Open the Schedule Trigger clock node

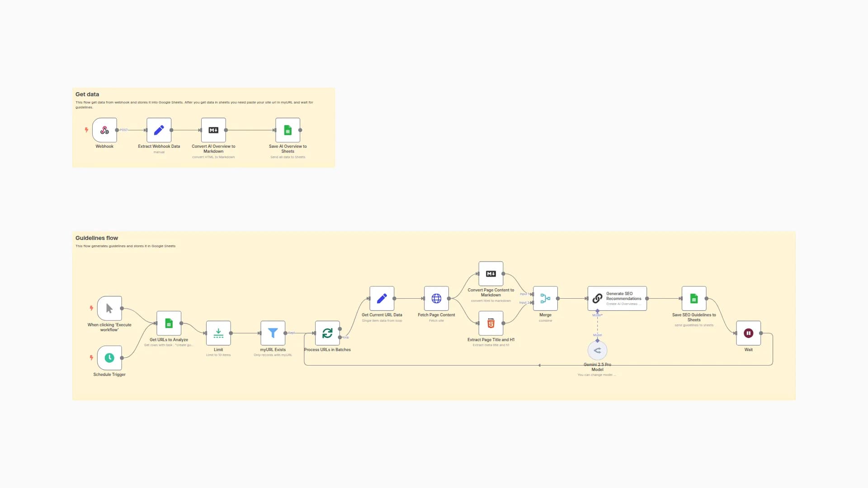click(109, 358)
